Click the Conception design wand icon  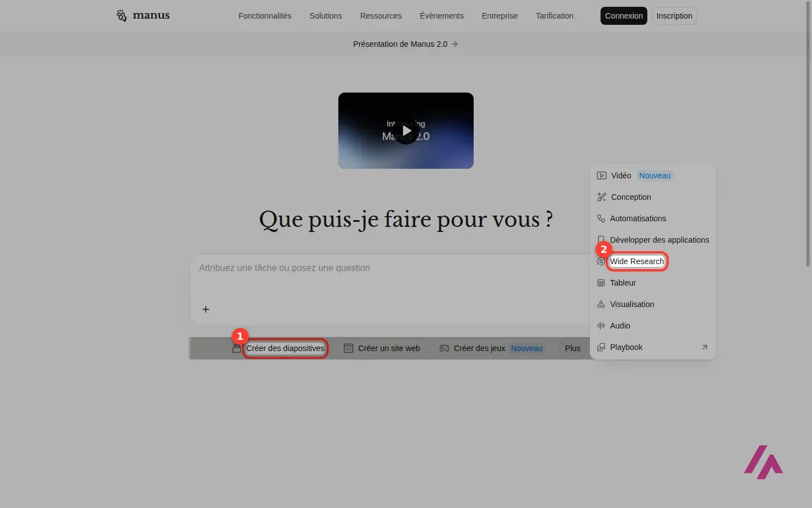point(602,197)
